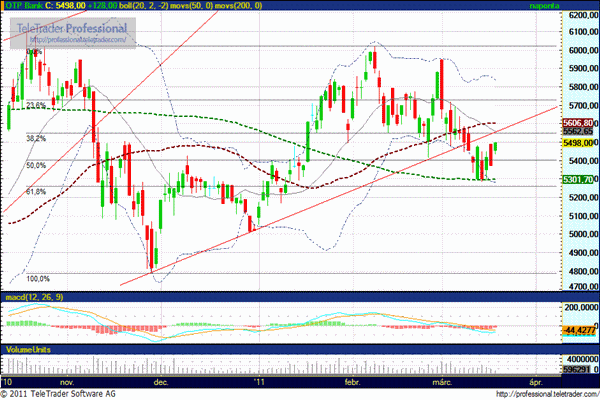
Task: Click the OTP Bank symbol title
Action: (x=24, y=6)
